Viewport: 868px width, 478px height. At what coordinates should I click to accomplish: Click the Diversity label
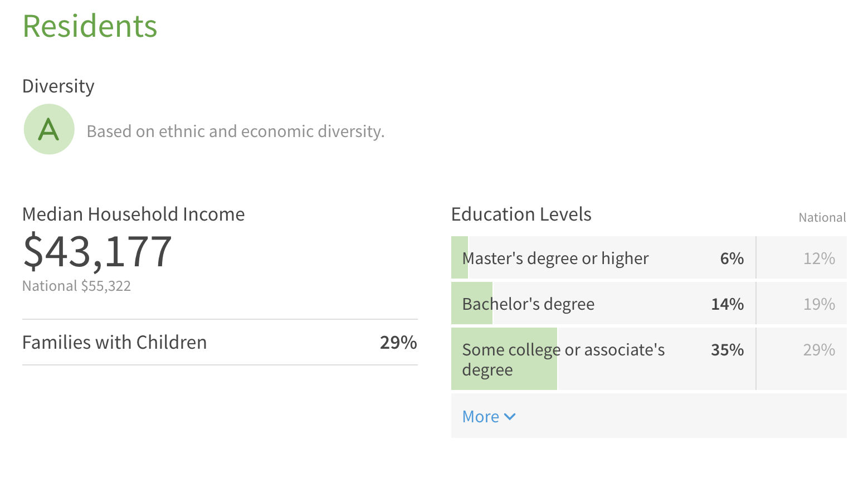pyautogui.click(x=58, y=86)
